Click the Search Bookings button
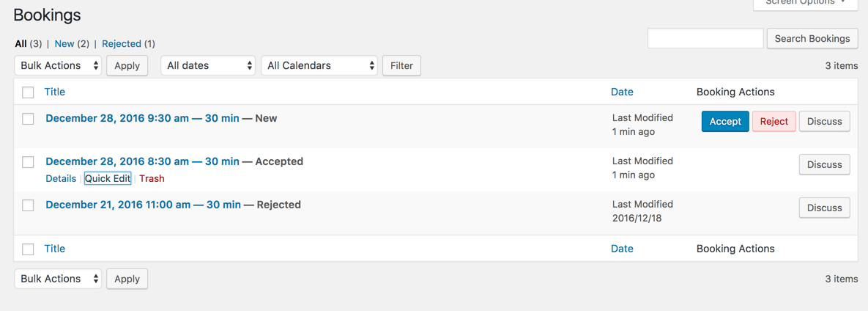The image size is (868, 311). pyautogui.click(x=812, y=38)
